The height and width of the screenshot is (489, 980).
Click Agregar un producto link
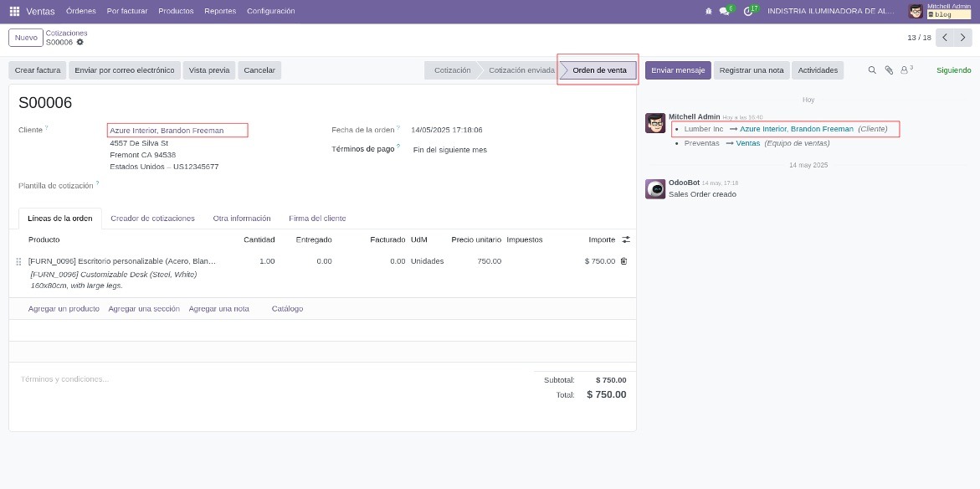pos(64,309)
